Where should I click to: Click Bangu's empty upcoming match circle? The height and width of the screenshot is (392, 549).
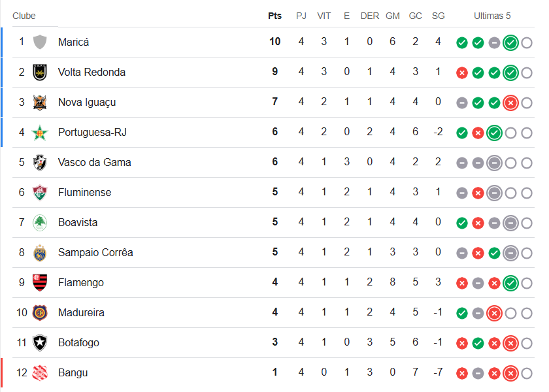click(x=527, y=373)
